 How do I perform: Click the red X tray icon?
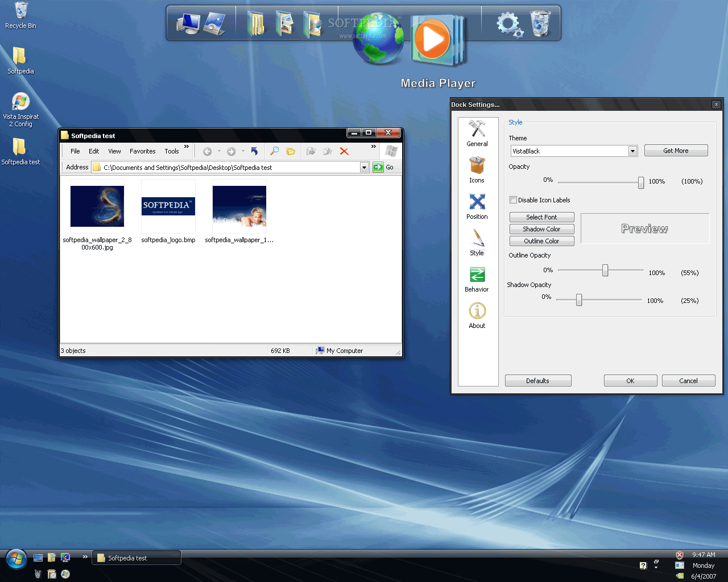pos(680,555)
